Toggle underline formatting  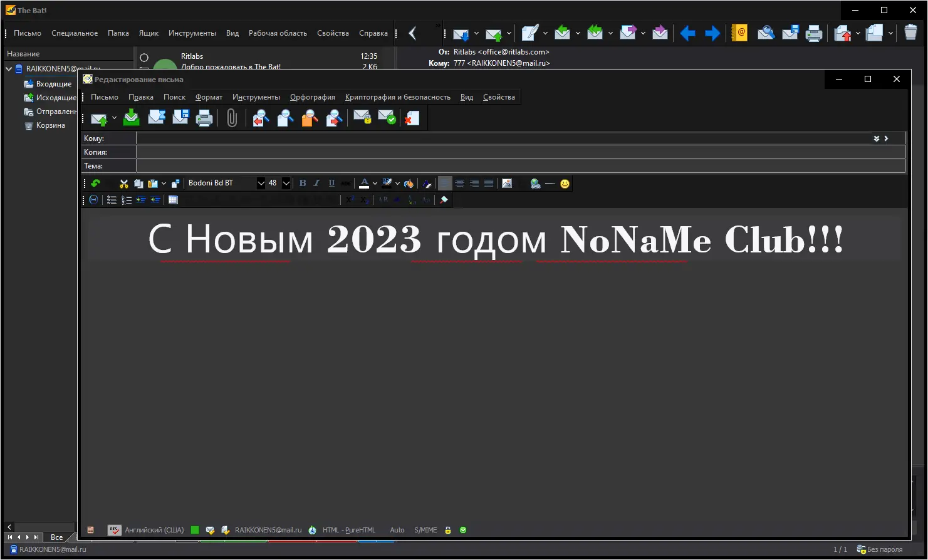[331, 183]
